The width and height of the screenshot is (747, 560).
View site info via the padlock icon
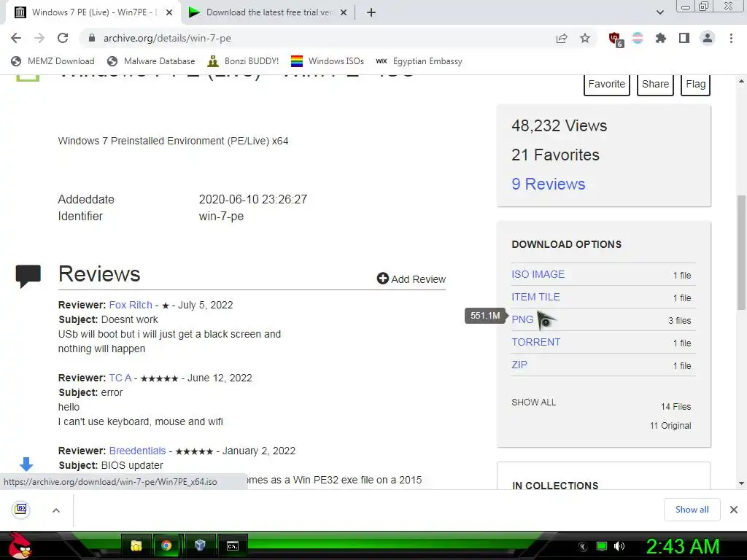coord(92,38)
